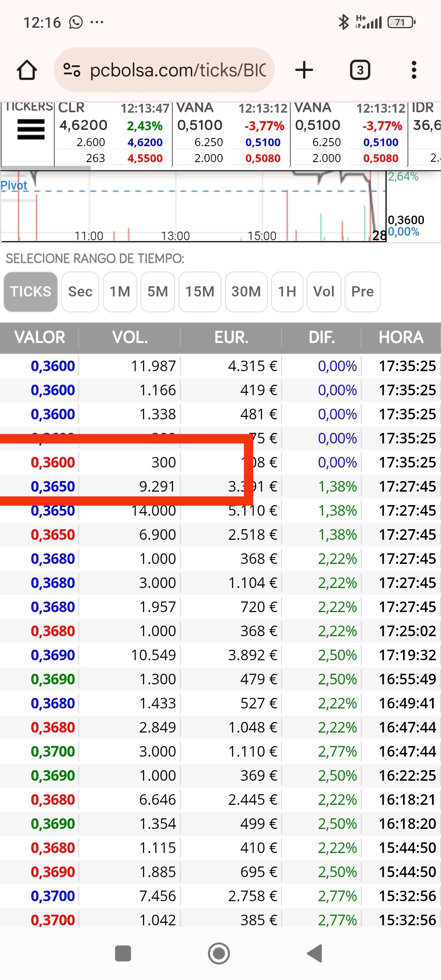The image size is (441, 980).
Task: Select the 5M time range
Action: (x=158, y=292)
